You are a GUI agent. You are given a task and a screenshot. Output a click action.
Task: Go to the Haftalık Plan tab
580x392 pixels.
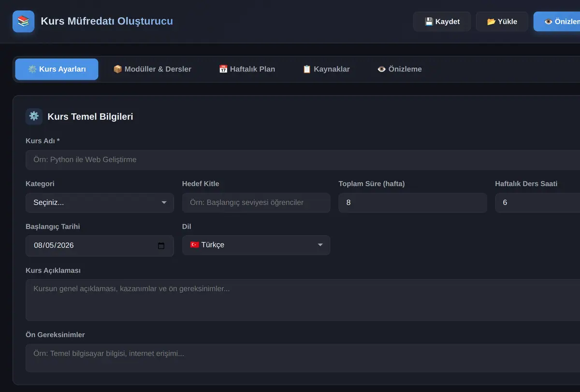pos(247,69)
